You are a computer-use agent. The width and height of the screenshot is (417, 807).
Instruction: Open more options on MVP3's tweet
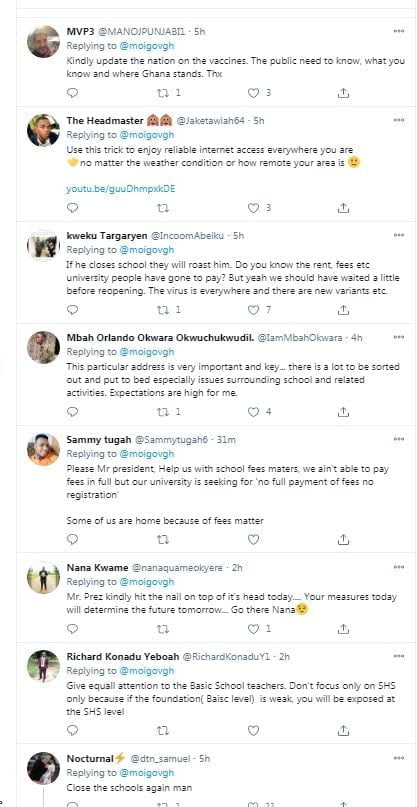[x=398, y=31]
